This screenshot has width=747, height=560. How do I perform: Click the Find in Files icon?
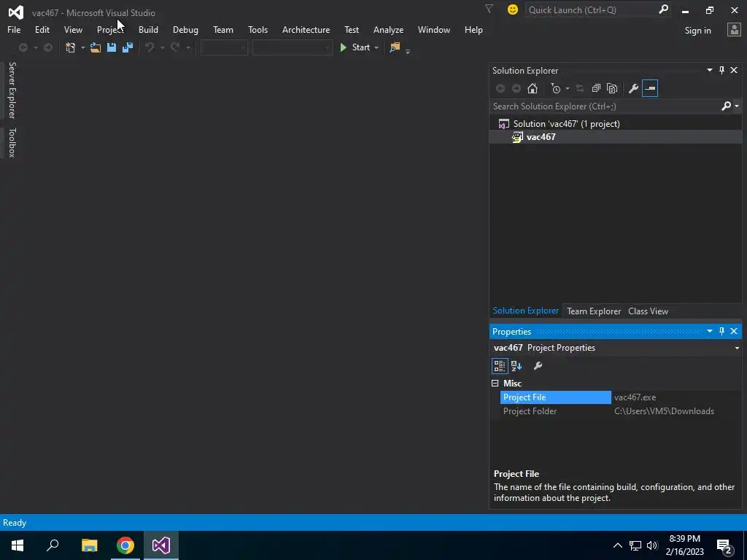(x=395, y=47)
